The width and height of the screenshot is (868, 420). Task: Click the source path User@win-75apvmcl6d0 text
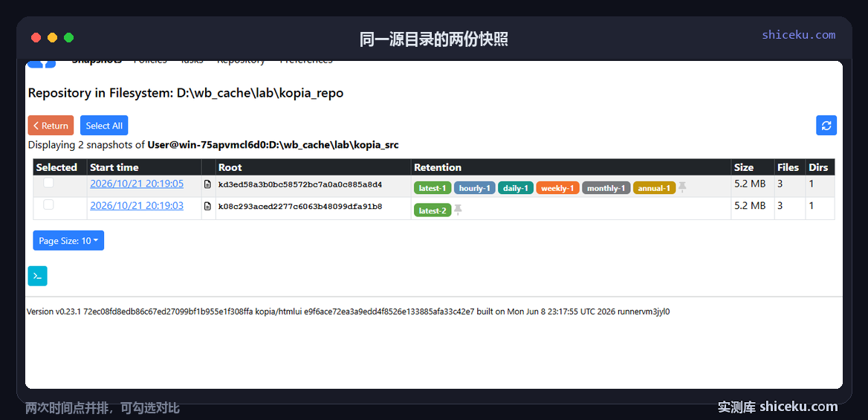[273, 145]
